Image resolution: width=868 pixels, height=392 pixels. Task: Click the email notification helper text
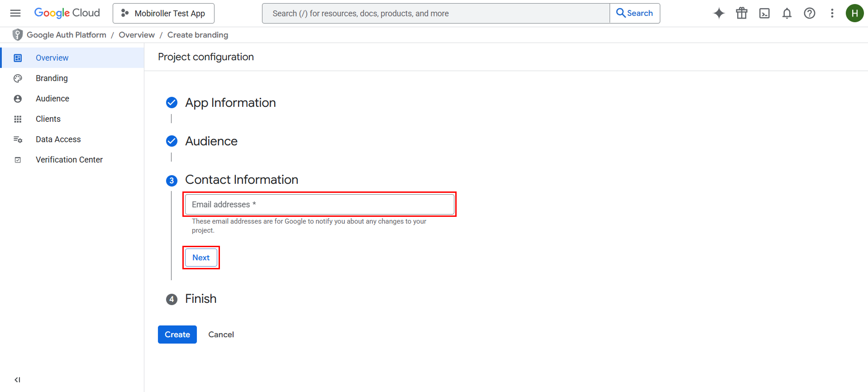[309, 226]
